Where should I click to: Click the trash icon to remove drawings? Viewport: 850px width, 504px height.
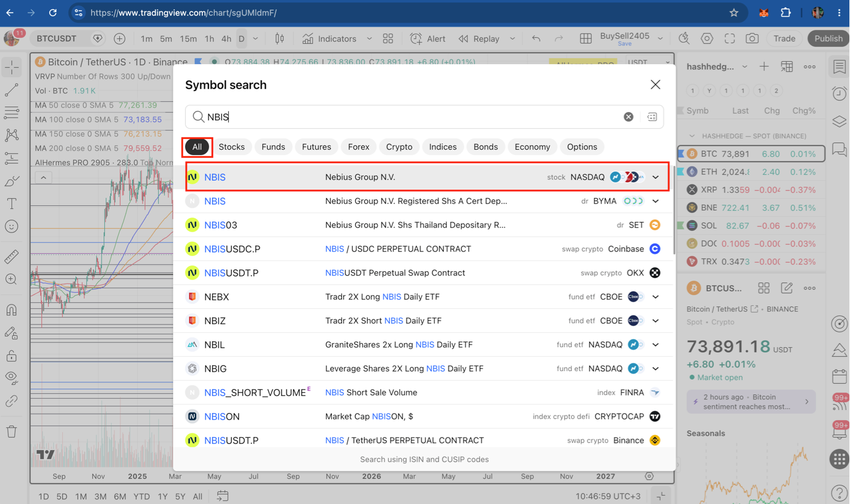(12, 431)
